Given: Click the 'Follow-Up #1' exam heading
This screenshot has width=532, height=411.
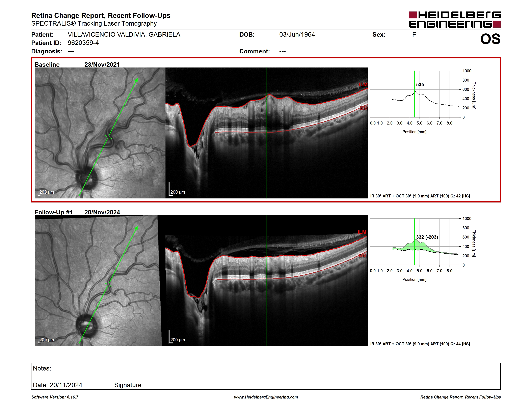Looking at the screenshot, I should point(54,212).
